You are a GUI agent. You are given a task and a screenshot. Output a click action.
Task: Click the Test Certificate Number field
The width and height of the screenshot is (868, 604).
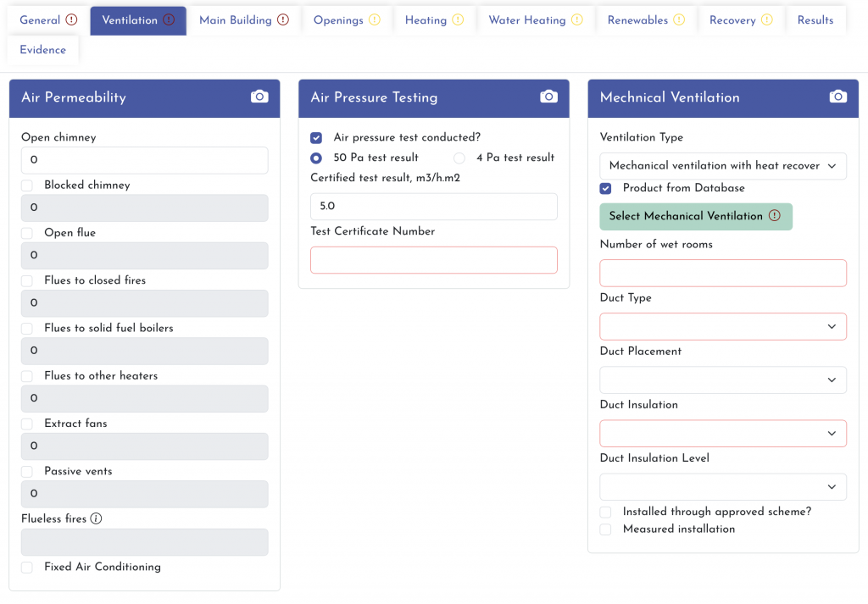pos(433,260)
